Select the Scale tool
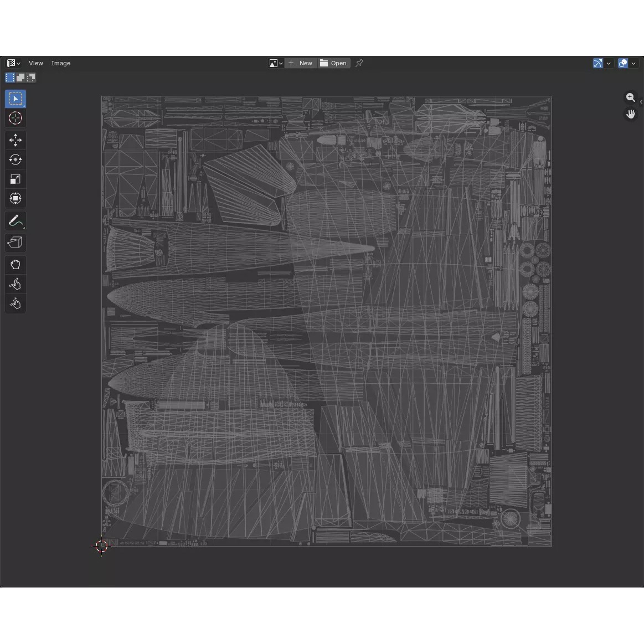This screenshot has height=644, width=644. tap(15, 179)
